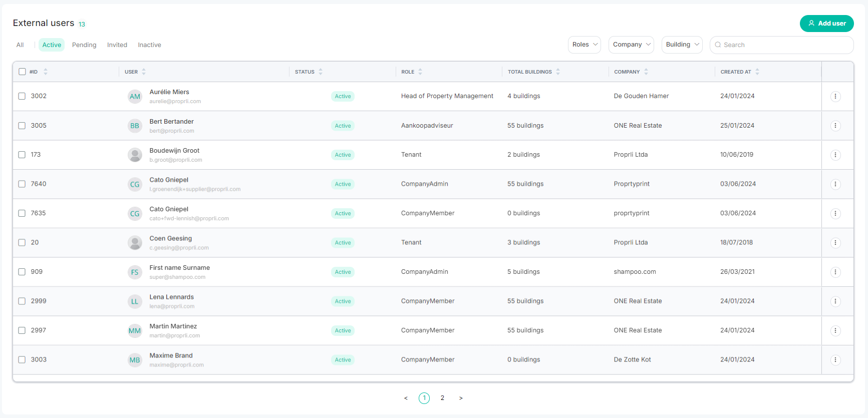Click the MM avatar of Martin Martinez
The image size is (868, 418).
pyautogui.click(x=135, y=331)
